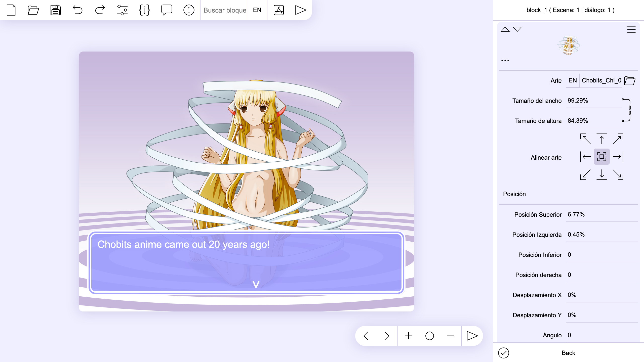This screenshot has width=644, height=362.
Task: Play the scene from the bottom control bar
Action: pyautogui.click(x=472, y=336)
